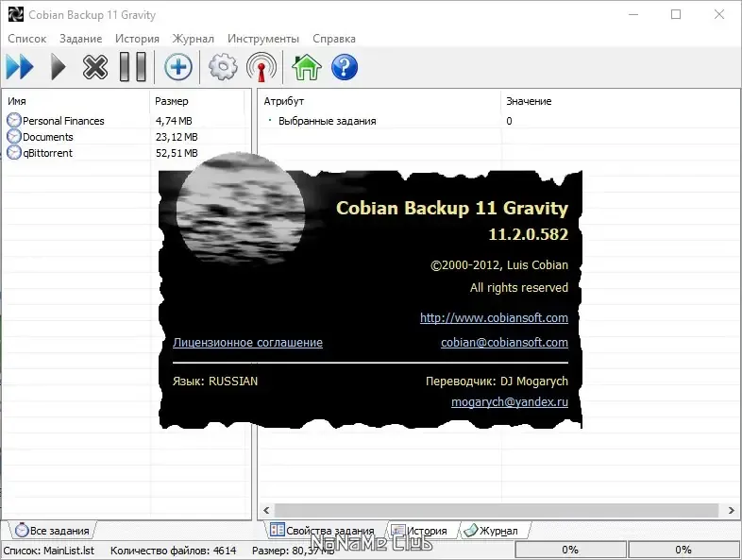This screenshot has height=560, width=742.
Task: Click the Список: MainList.lst status text
Action: point(49,551)
